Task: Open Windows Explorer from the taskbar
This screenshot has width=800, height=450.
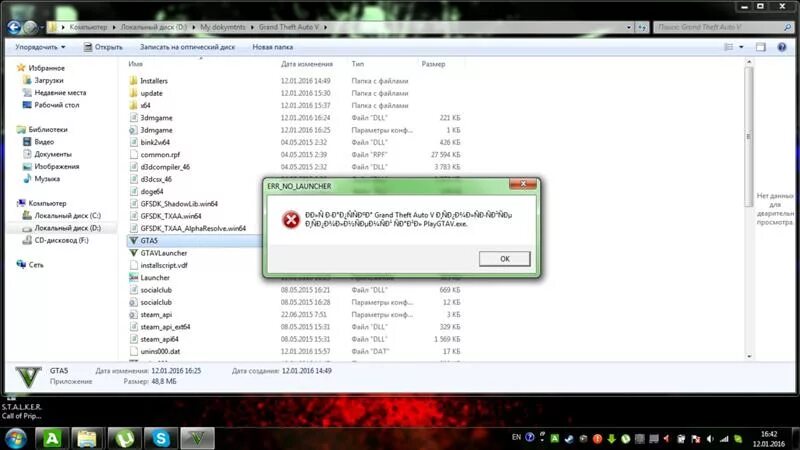Action: (x=87, y=438)
